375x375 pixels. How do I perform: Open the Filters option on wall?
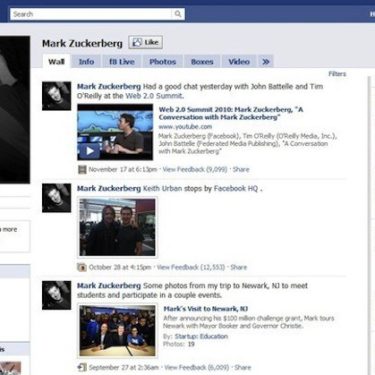[337, 74]
